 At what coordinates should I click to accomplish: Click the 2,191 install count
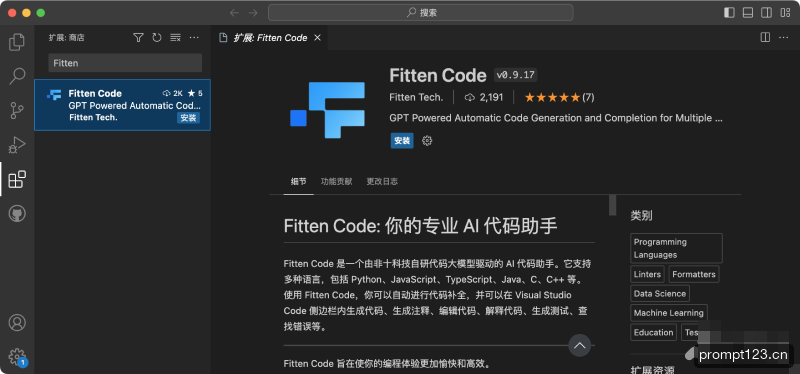pyautogui.click(x=484, y=97)
